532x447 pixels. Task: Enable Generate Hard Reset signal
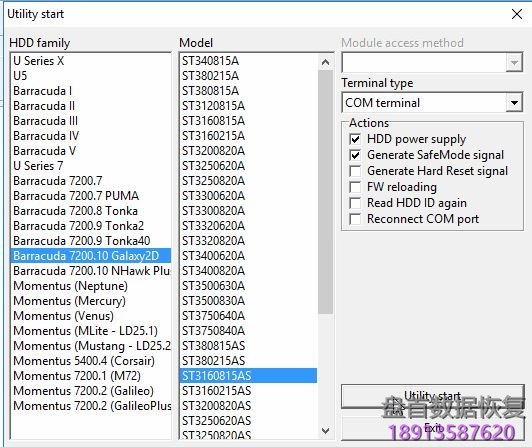(x=355, y=171)
